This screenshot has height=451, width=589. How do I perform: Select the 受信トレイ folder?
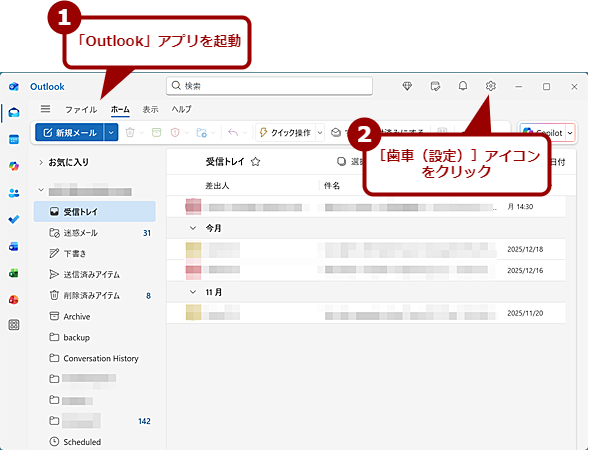click(95, 212)
